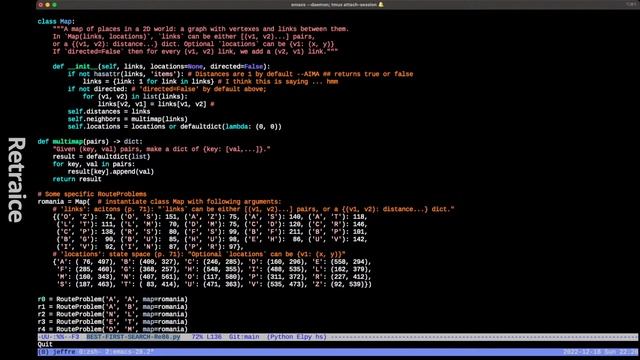Click "self.distances = links" line

coord(109,111)
